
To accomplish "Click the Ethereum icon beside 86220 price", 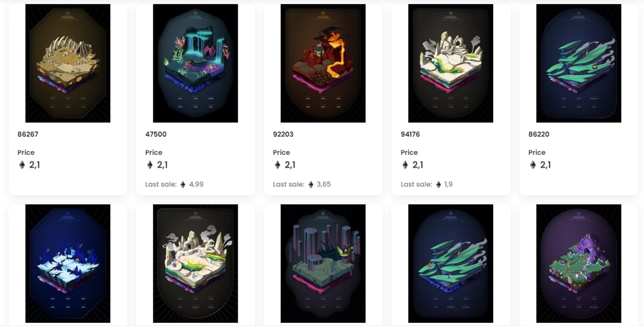I will pyautogui.click(x=533, y=165).
